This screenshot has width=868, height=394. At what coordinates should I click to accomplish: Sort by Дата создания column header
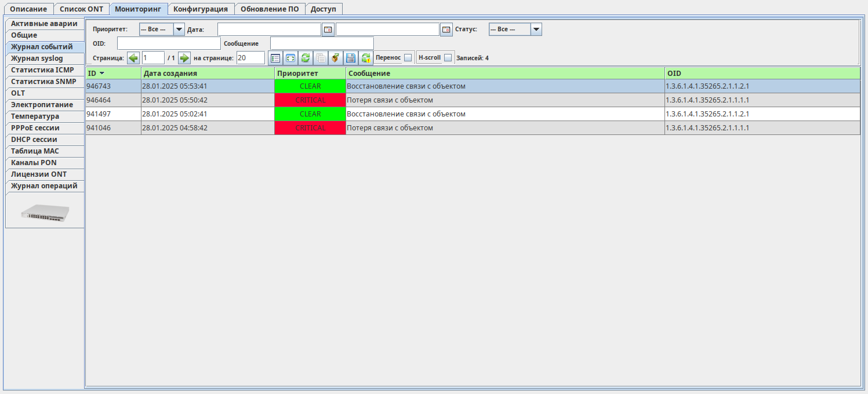tap(208, 74)
